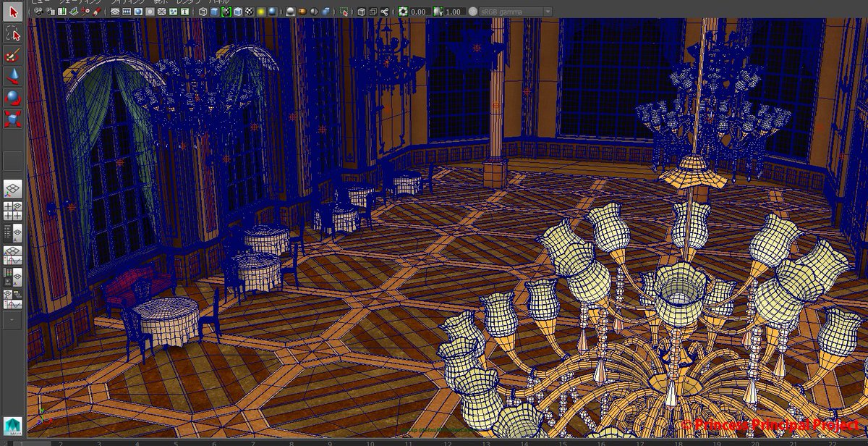
Task: Activate the Rotate tool sphere icon
Action: pos(13,96)
